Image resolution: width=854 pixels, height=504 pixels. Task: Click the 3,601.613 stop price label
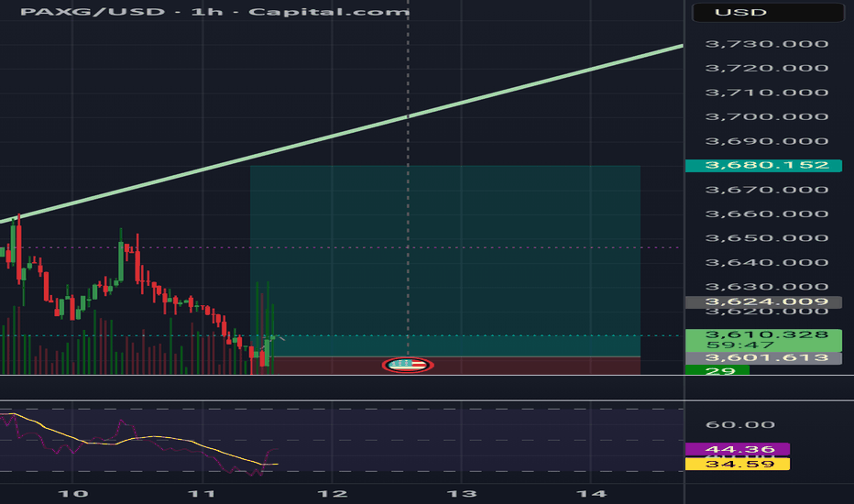tap(762, 357)
